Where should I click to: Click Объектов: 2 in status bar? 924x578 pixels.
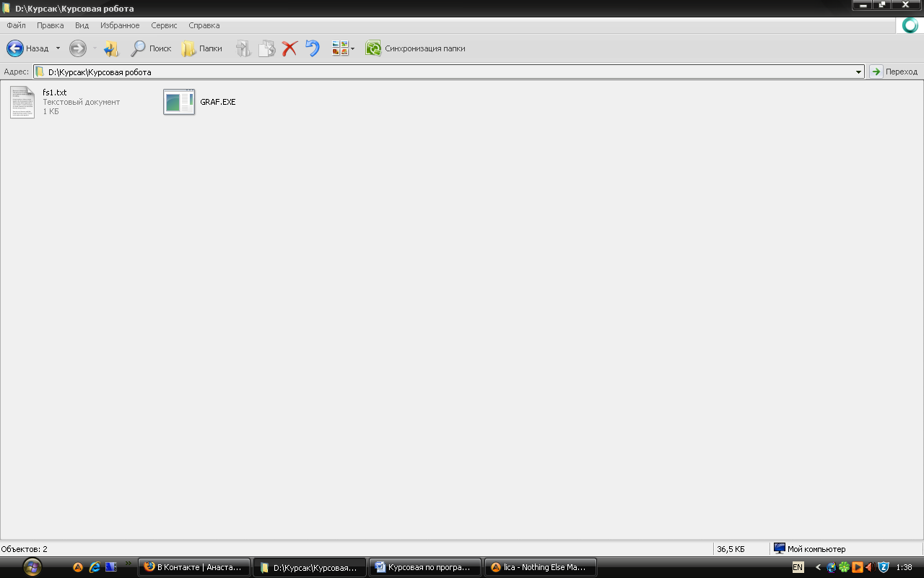pos(25,549)
